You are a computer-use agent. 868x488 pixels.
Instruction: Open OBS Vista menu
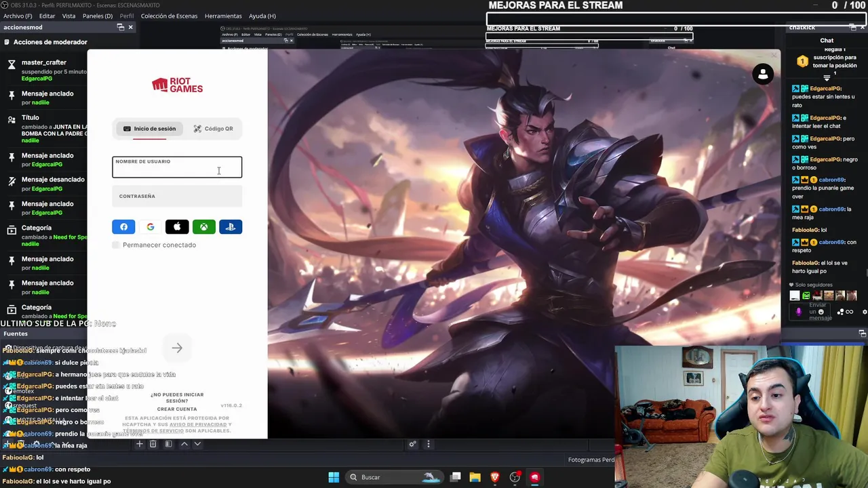coord(69,16)
